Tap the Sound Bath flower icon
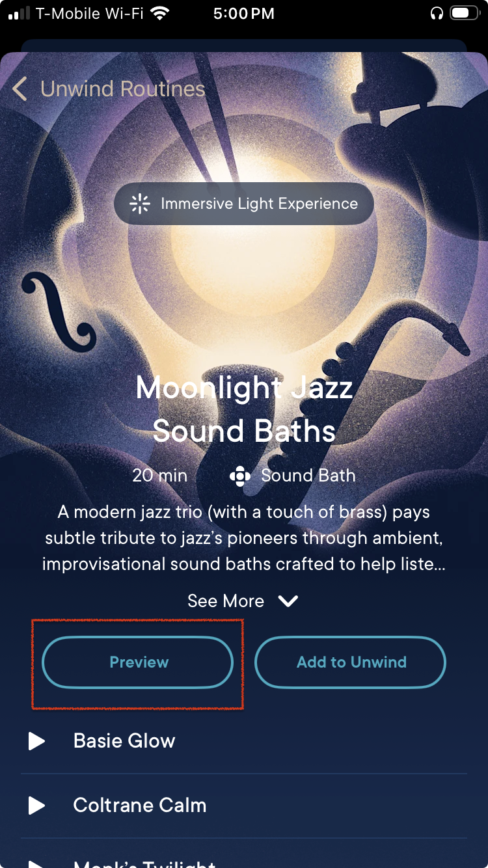This screenshot has width=488, height=868. [240, 476]
